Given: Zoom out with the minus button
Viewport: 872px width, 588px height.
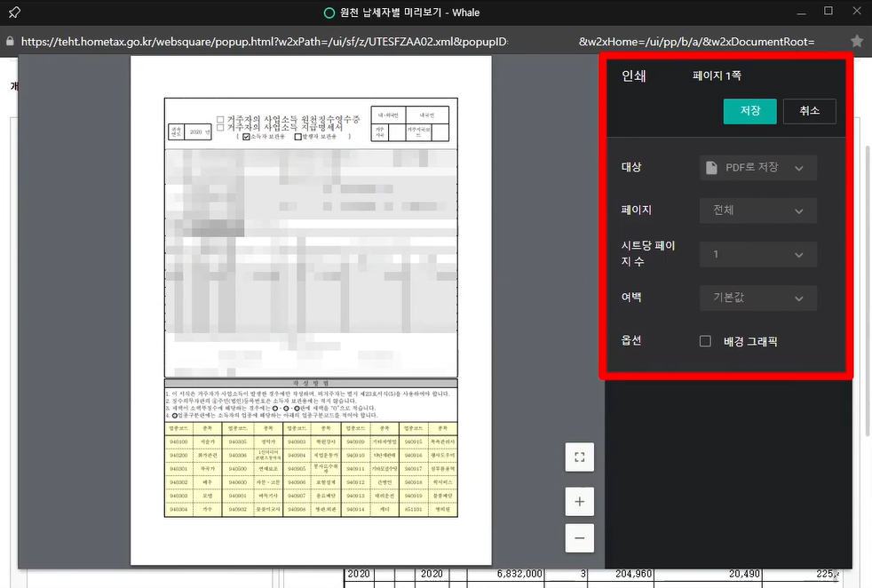Looking at the screenshot, I should coord(580,538).
